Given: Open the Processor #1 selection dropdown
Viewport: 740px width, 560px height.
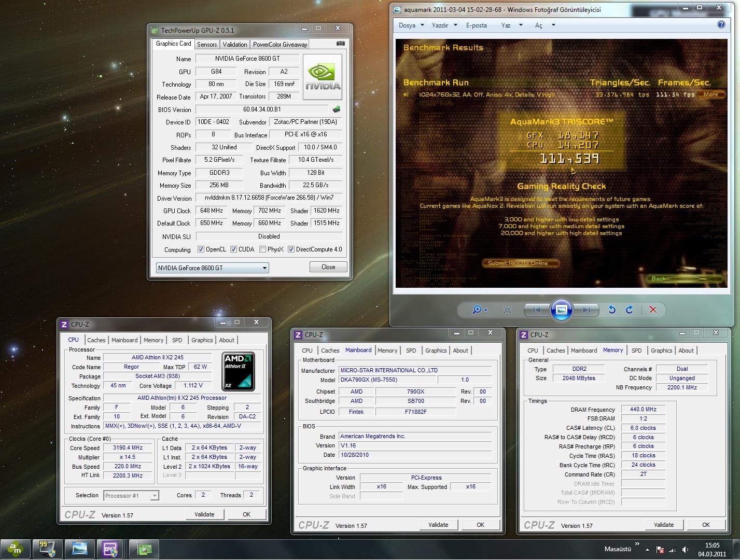Looking at the screenshot, I should point(131,496).
